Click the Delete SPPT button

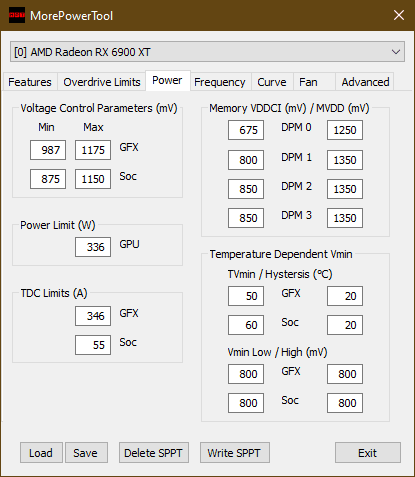coord(154,453)
